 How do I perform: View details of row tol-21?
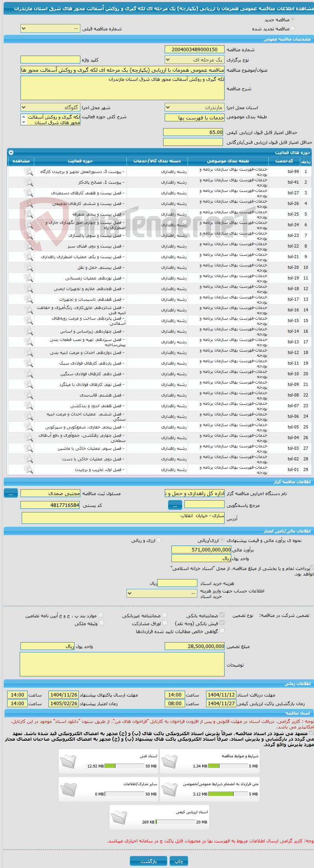coord(28,257)
